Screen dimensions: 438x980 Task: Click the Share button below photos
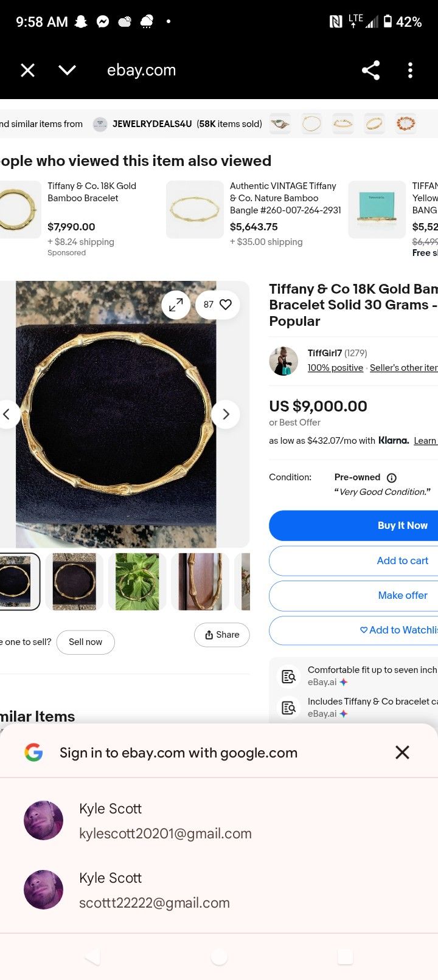click(222, 635)
